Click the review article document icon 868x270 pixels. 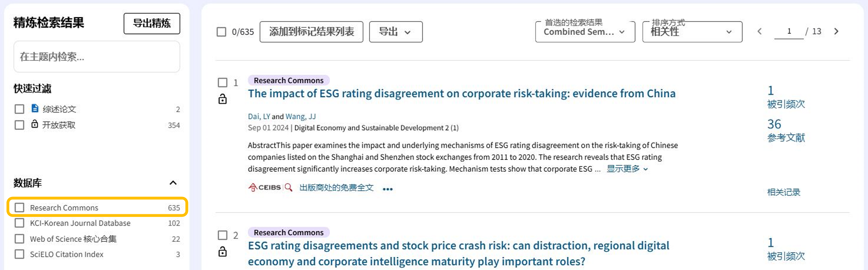[35, 108]
